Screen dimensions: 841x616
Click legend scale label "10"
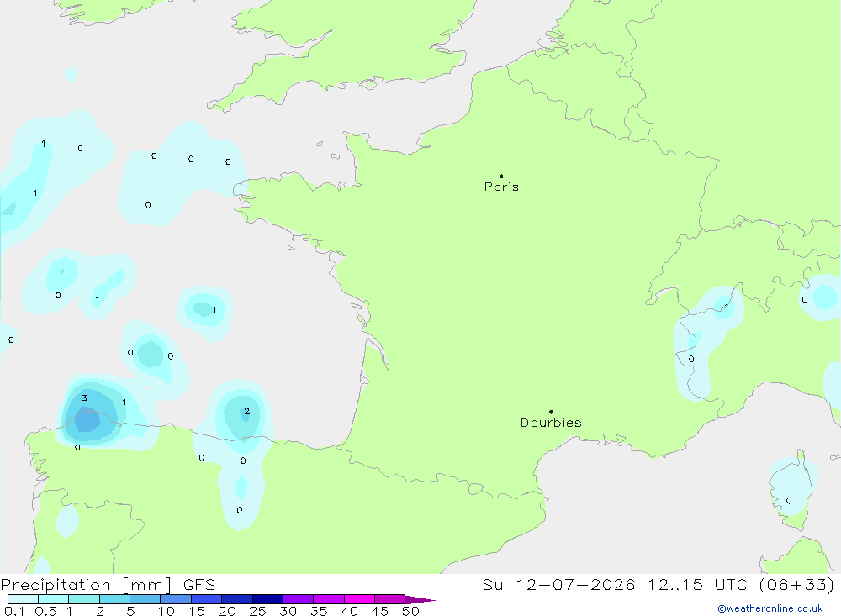[x=167, y=611]
